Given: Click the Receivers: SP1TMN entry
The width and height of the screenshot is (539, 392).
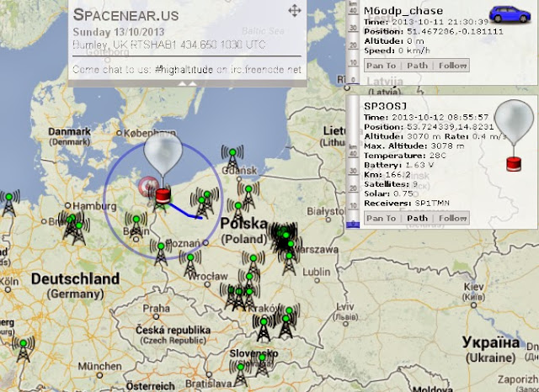Looking at the screenshot, I should tap(407, 204).
